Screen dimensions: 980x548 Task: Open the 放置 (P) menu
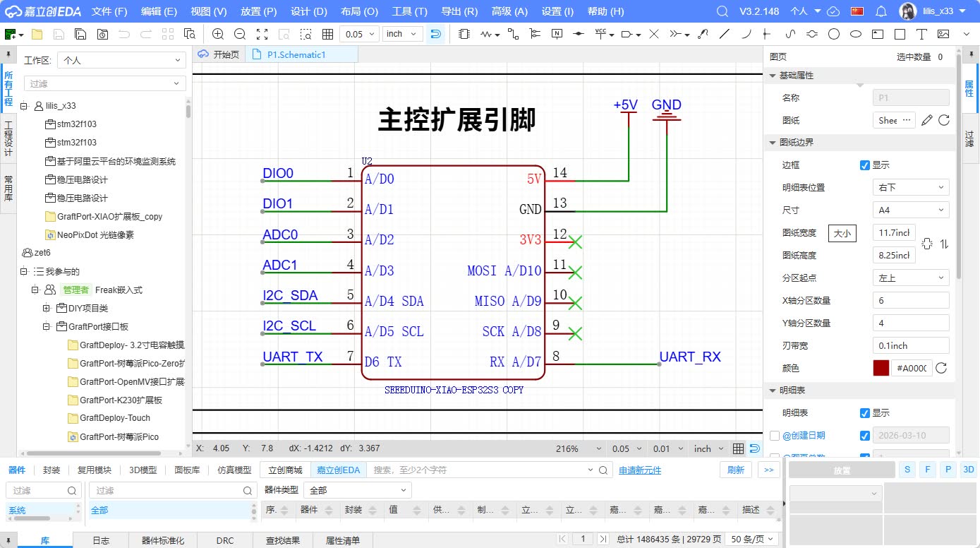pos(258,11)
